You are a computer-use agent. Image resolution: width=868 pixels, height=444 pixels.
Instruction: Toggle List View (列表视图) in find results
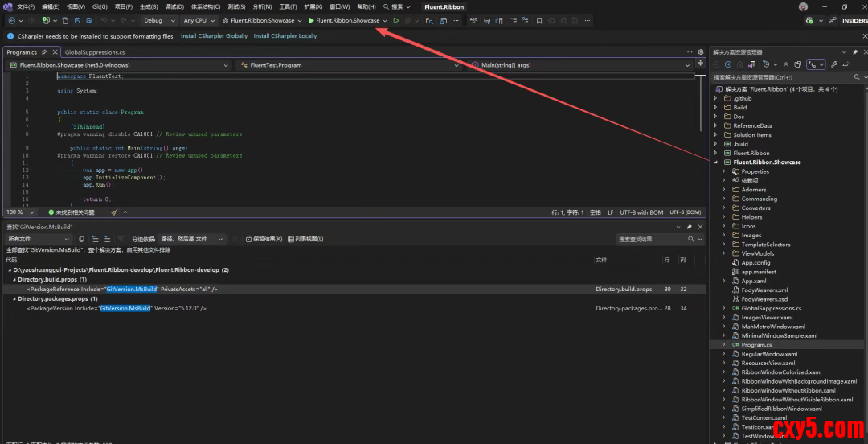[x=305, y=239]
